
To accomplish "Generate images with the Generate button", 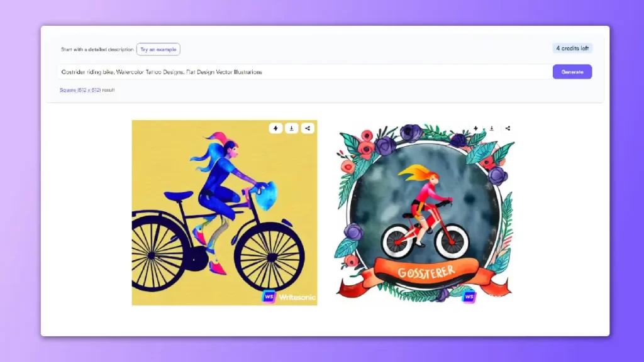I will (x=572, y=72).
